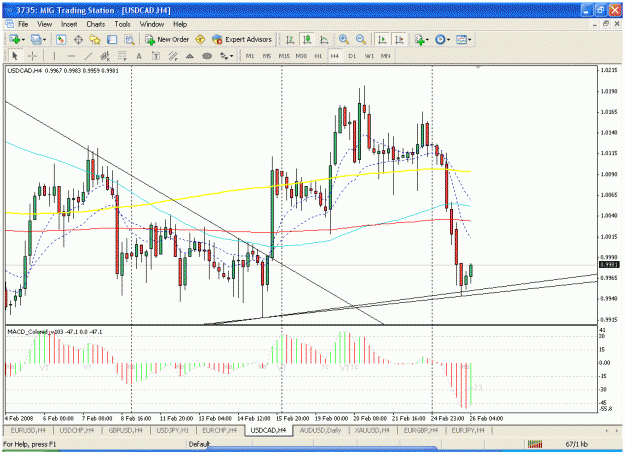Click the New Order button
Screen dimensions: 625x452
167,39
